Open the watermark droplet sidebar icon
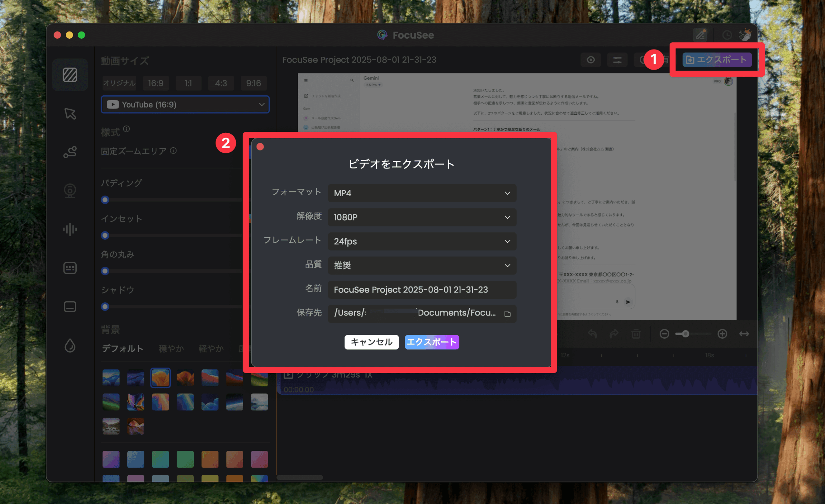The image size is (825, 504). coord(70,345)
